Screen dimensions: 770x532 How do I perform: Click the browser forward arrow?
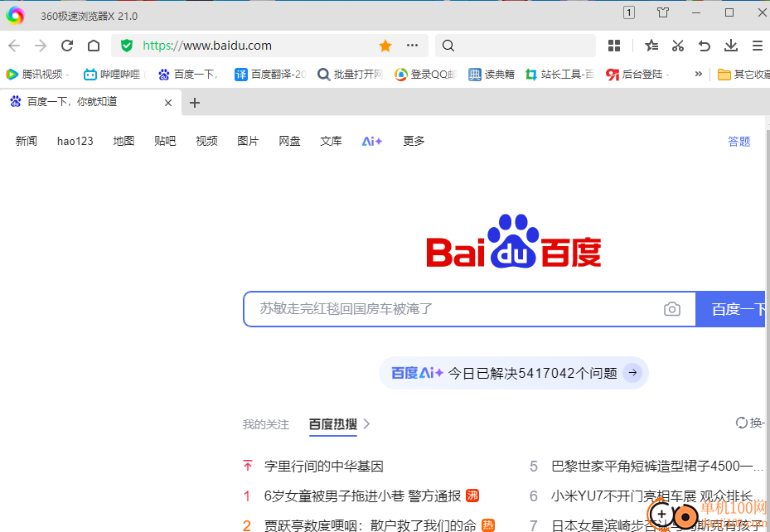[x=41, y=46]
